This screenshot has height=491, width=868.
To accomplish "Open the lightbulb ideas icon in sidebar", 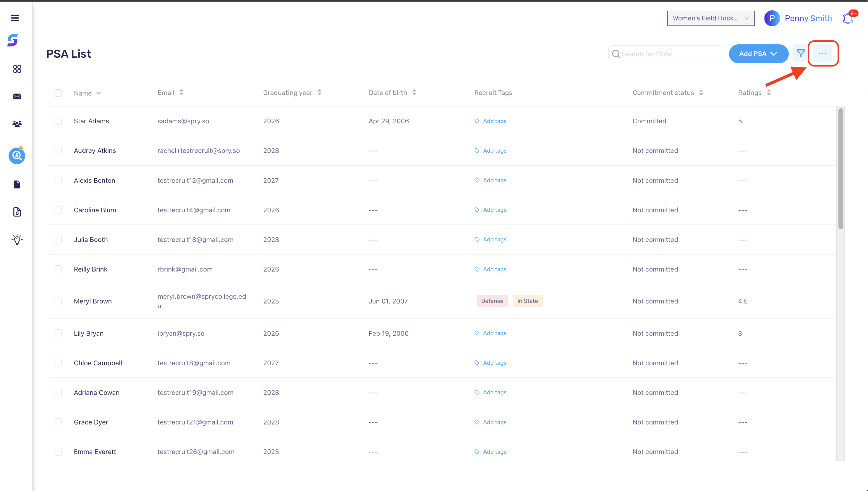I will click(17, 239).
